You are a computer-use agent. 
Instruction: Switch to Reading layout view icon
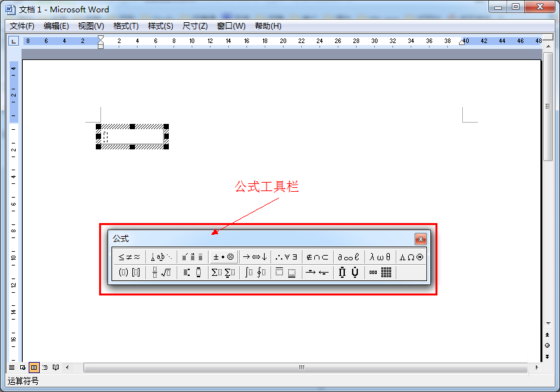tap(55, 367)
